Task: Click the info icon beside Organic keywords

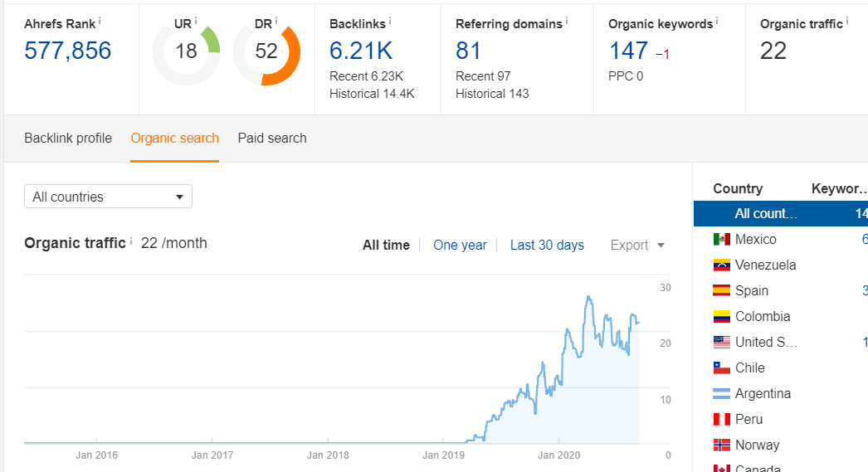Action: pyautogui.click(x=717, y=21)
